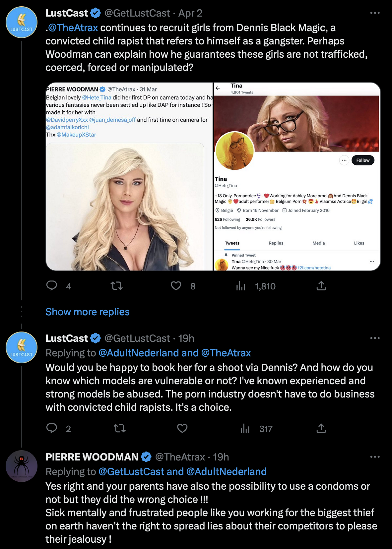Click Show more replies link
The image size is (392, 549).
click(88, 312)
